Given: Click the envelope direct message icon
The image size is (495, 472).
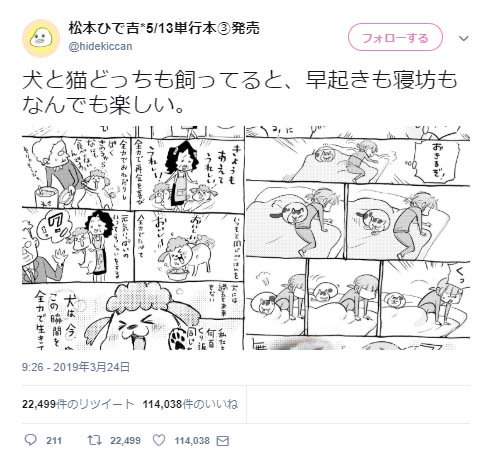Looking at the screenshot, I should (222, 441).
